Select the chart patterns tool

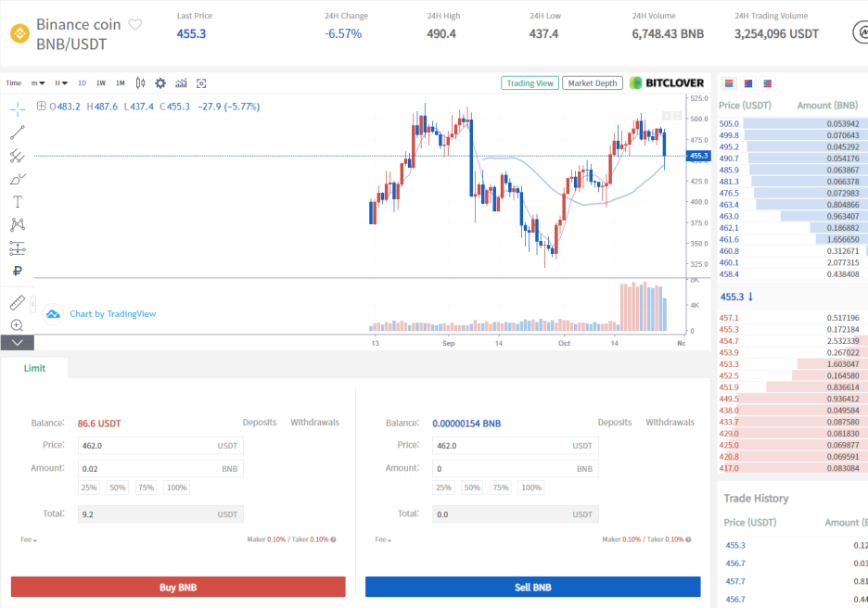point(18,224)
